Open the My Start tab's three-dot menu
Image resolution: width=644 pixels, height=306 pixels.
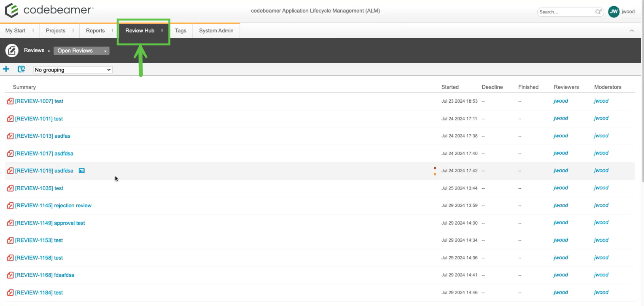[x=33, y=31]
